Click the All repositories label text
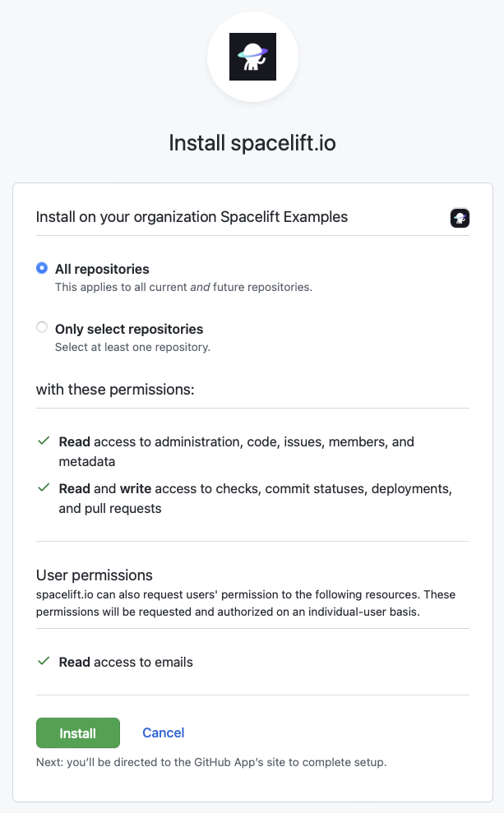 coord(102,269)
